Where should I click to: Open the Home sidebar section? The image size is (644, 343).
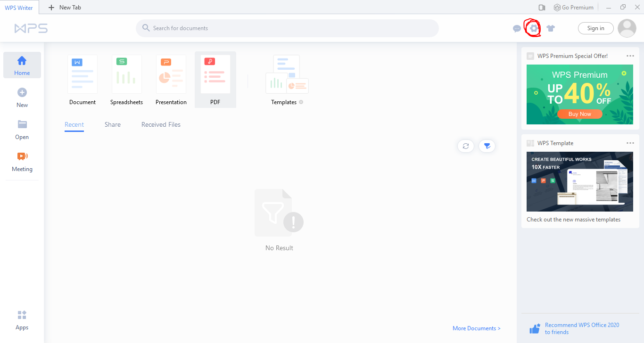pos(22,65)
